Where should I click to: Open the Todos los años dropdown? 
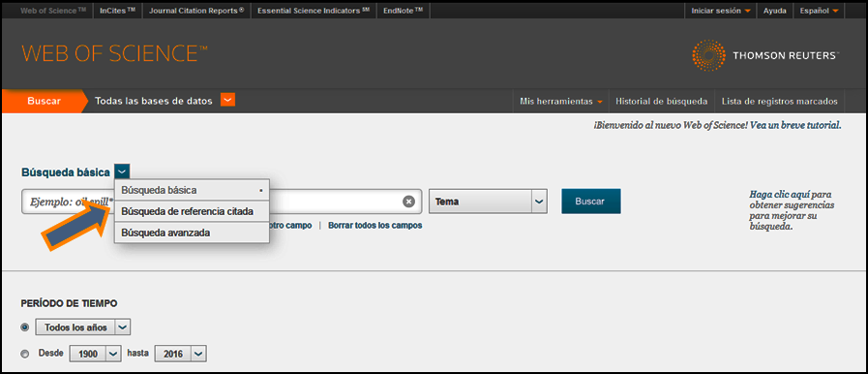(x=83, y=327)
